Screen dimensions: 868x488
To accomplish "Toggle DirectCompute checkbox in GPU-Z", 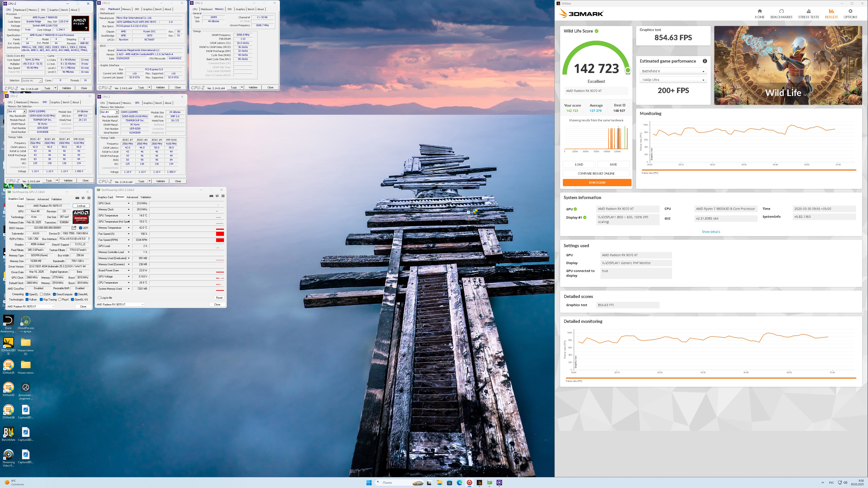I will coord(54,294).
